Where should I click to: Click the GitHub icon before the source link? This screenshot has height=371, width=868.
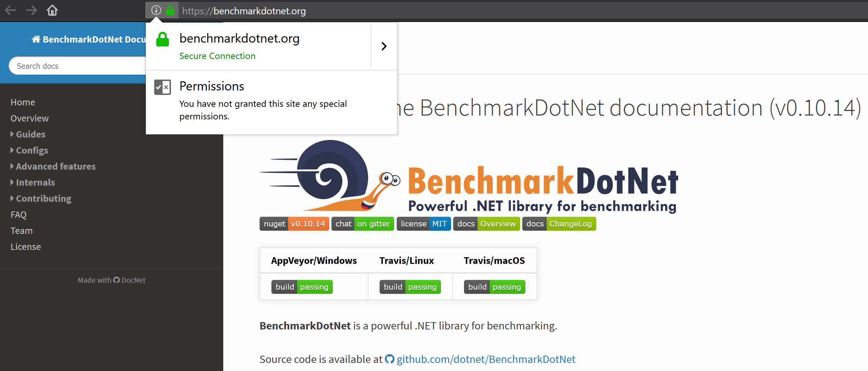point(389,359)
